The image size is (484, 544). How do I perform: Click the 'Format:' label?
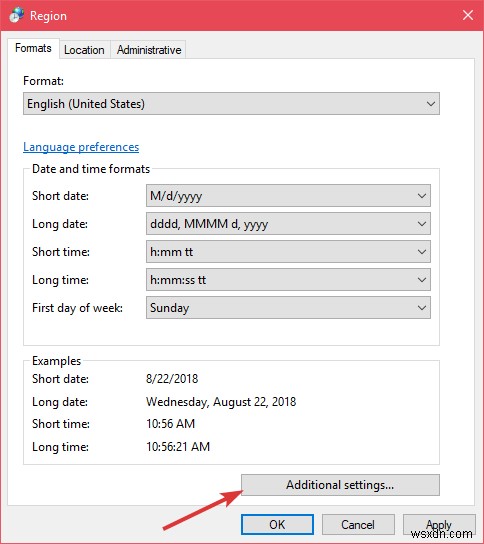coord(43,81)
